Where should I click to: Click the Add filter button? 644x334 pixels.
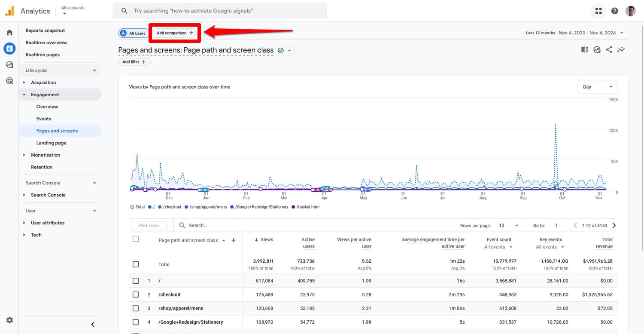(x=134, y=61)
